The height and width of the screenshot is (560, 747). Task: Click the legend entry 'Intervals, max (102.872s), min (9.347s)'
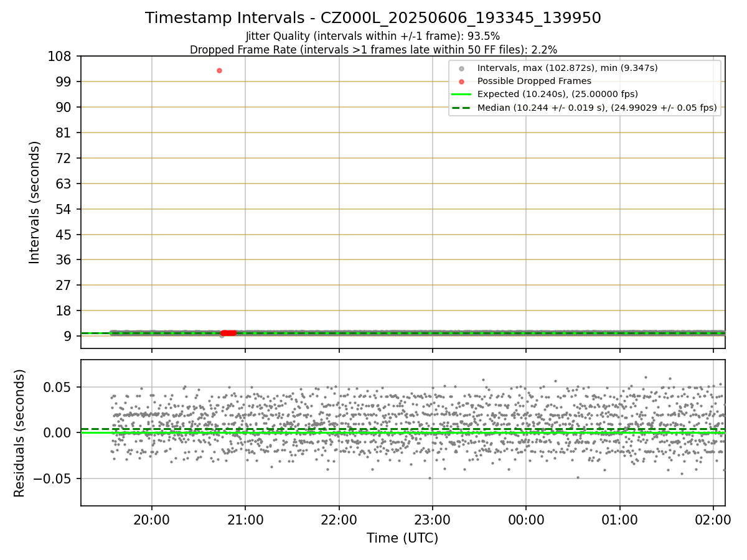568,68
